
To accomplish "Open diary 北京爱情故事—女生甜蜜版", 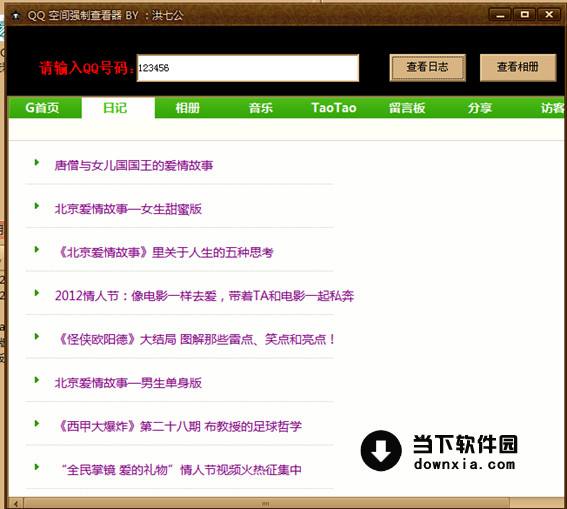I will click(128, 209).
